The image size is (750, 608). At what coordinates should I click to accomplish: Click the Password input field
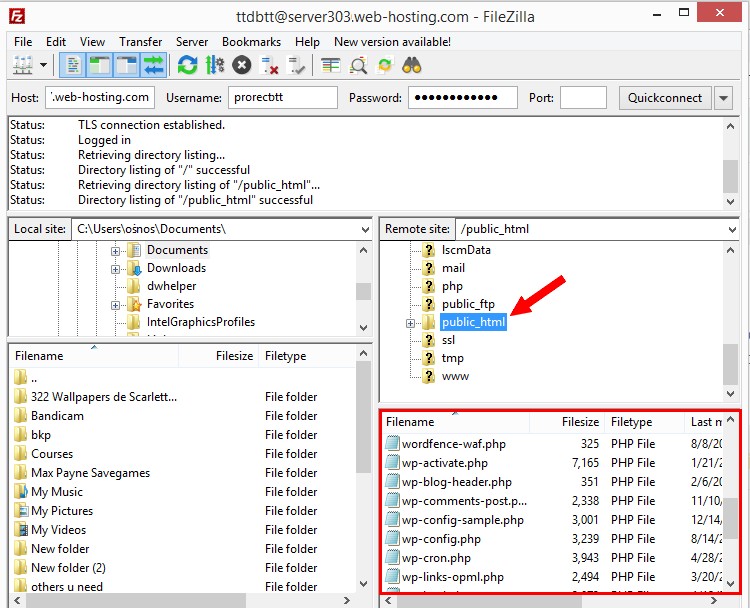coord(463,98)
